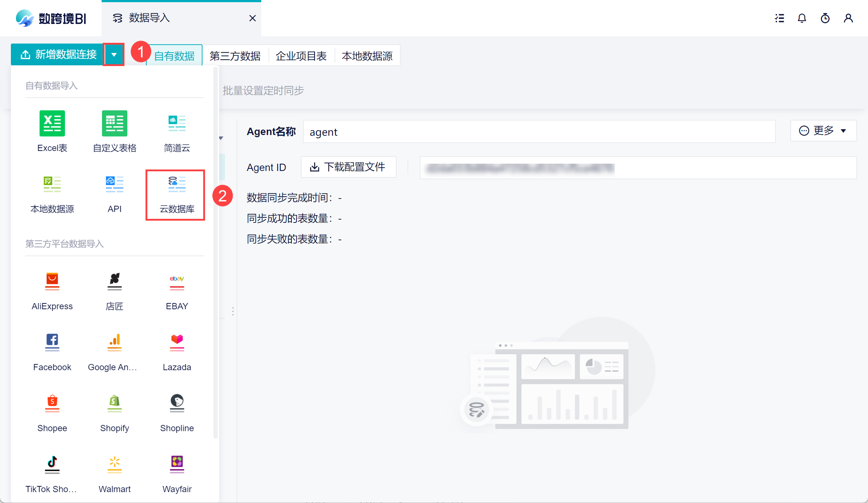Screen dimensions: 868x503
Task: Open the task list icon in header
Action: click(779, 18)
